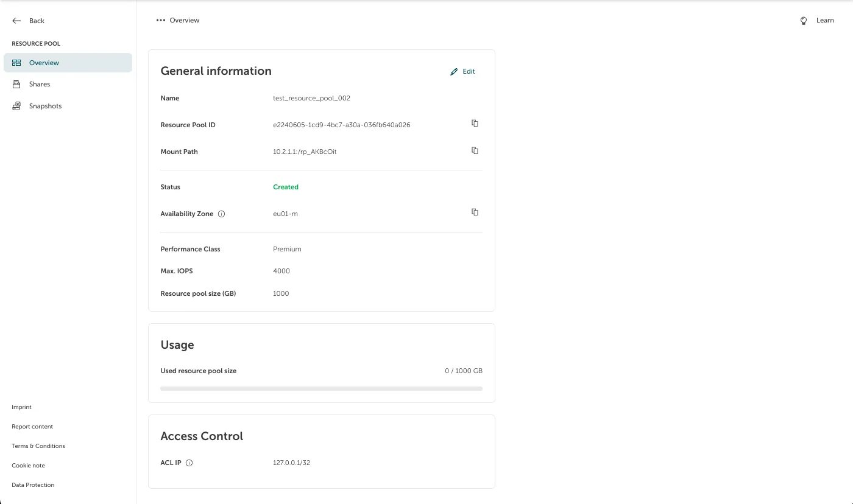Select the mount path text 10.2.1.1:/rp_AKBcOit
Image resolution: width=853 pixels, height=504 pixels.
(305, 152)
